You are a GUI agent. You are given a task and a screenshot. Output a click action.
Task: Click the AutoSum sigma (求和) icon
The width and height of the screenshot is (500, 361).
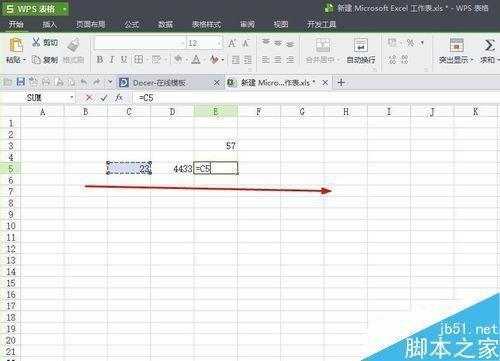point(489,45)
